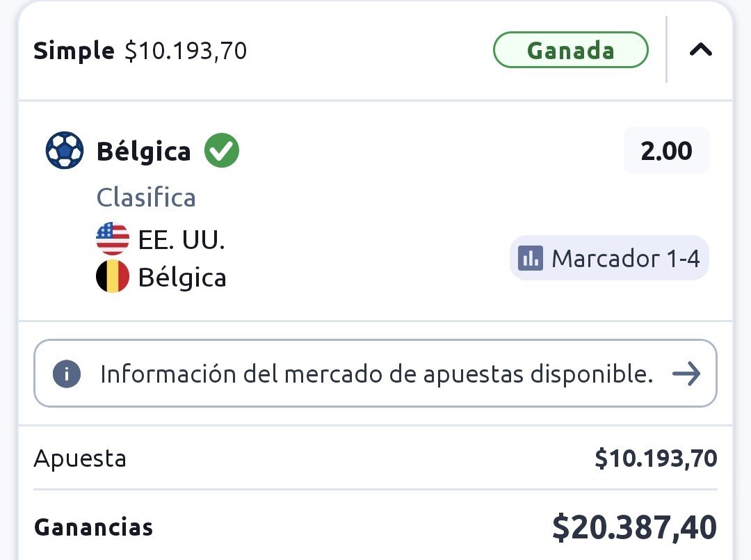Click the Simple bet type header
The height and width of the screenshot is (560, 751).
[x=74, y=50]
